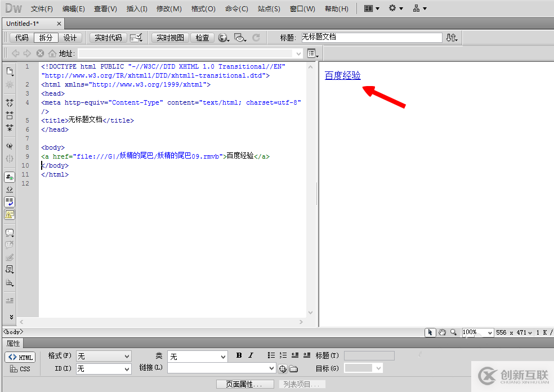Open the 类 class dropdown
This screenshot has width=554, height=392.
pyautogui.click(x=197, y=357)
